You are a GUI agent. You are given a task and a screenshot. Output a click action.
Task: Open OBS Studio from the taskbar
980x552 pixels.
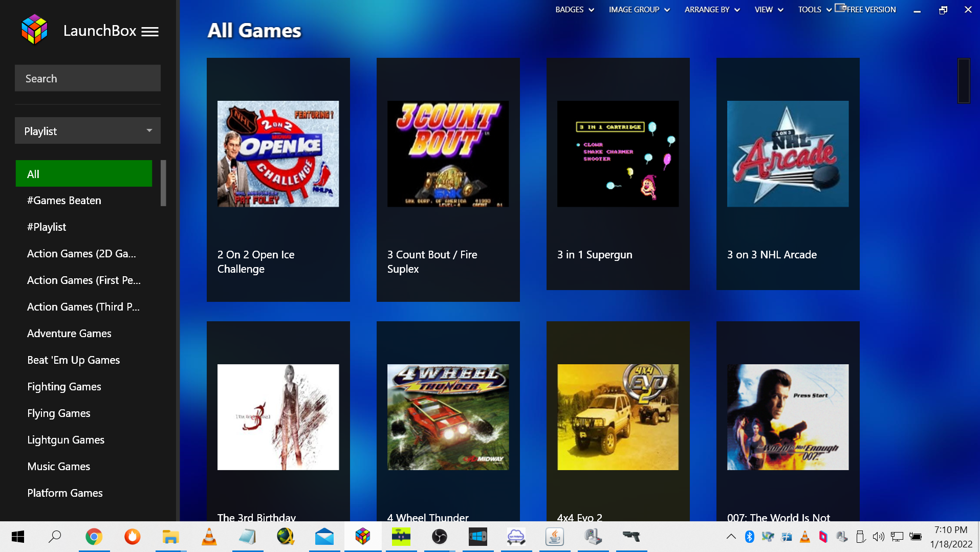pos(439,537)
